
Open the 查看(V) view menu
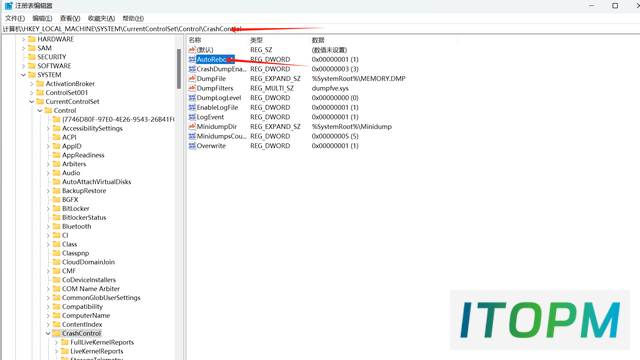(70, 18)
